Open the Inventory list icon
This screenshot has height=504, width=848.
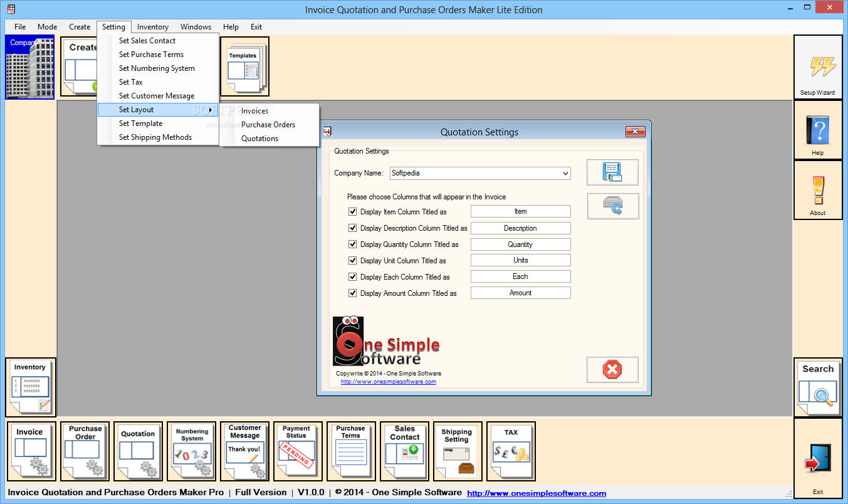click(x=31, y=387)
